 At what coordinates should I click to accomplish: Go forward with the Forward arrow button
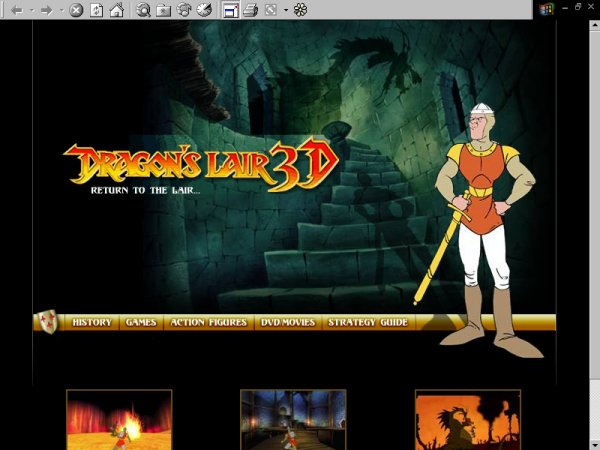coord(47,10)
